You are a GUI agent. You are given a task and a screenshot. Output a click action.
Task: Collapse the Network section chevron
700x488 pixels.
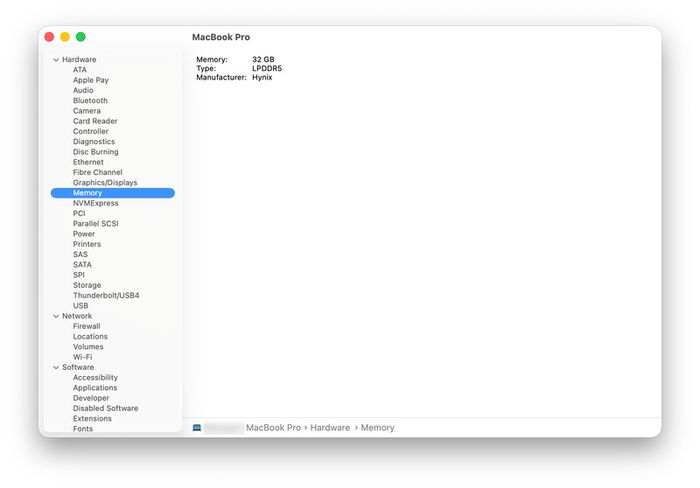click(56, 316)
